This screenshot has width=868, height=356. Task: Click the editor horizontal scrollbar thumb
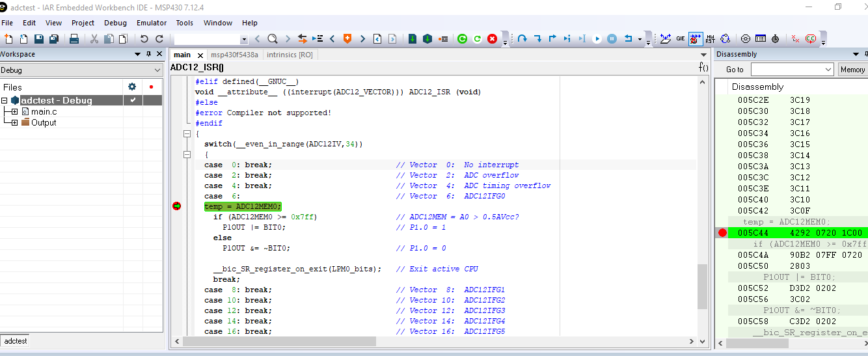tap(280, 342)
